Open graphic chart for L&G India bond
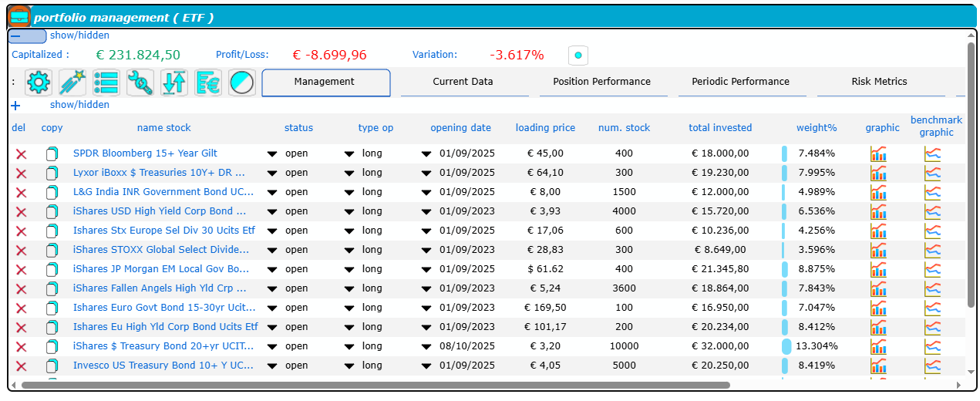Screen dimensions: 980x401 (878, 193)
